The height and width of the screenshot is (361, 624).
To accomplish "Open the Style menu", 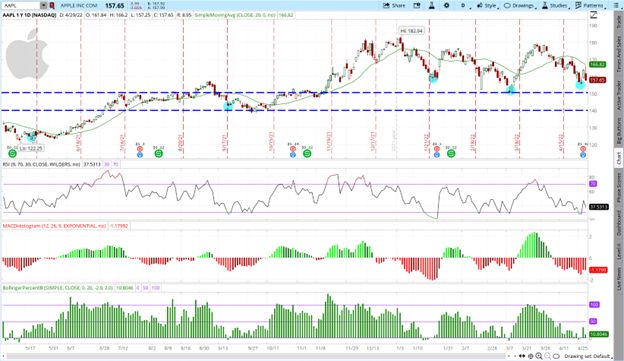I will (488, 6).
